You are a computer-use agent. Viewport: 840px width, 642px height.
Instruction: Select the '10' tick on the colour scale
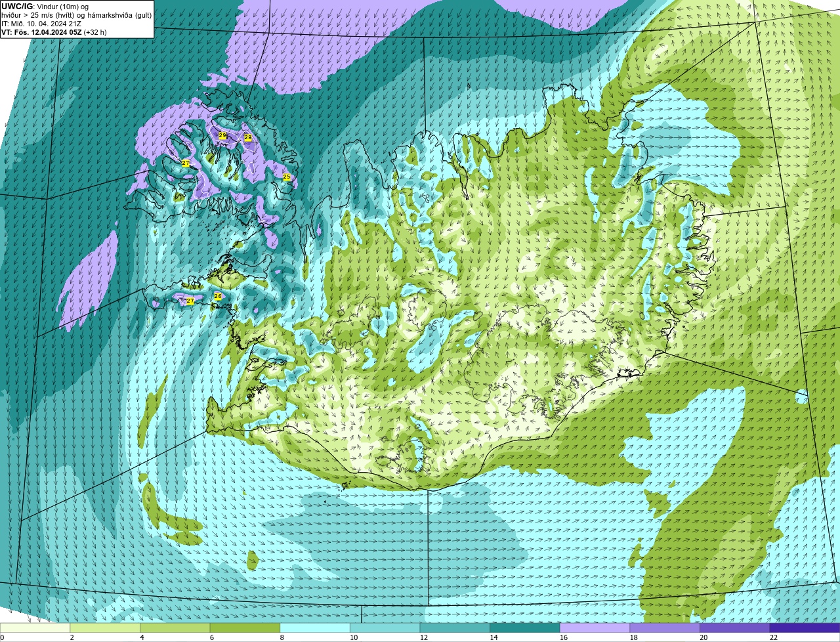coord(354,637)
